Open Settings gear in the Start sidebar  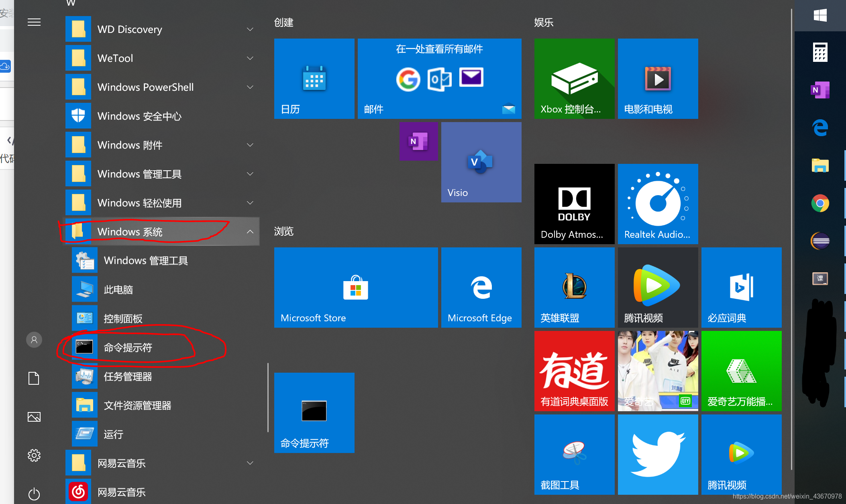[x=34, y=455]
